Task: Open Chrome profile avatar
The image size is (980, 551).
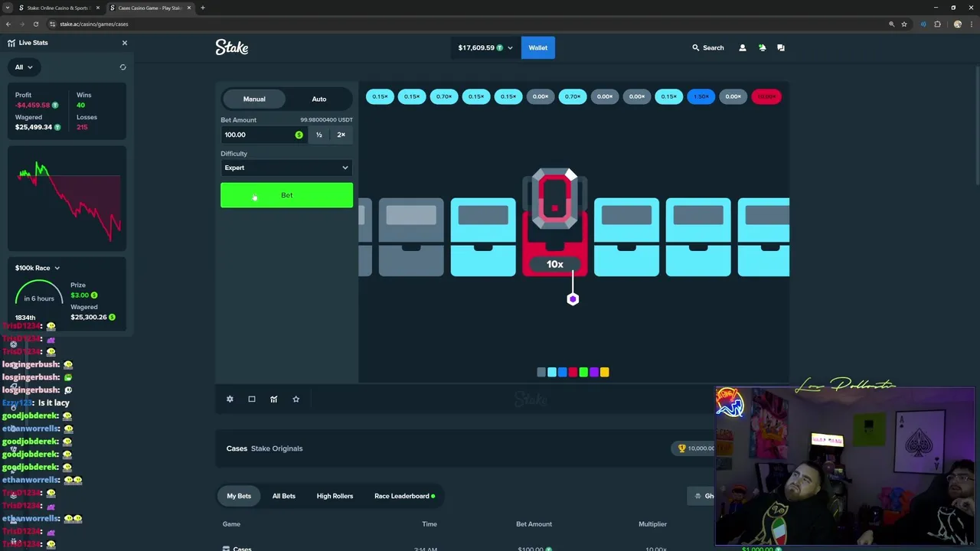Action: 957,24
